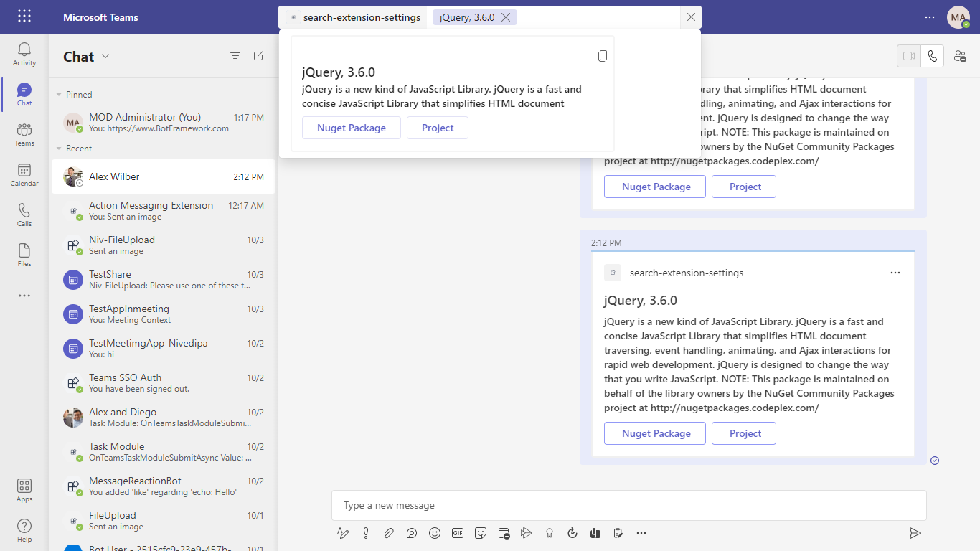
Task: Open Calls from the left rail
Action: coord(24,215)
